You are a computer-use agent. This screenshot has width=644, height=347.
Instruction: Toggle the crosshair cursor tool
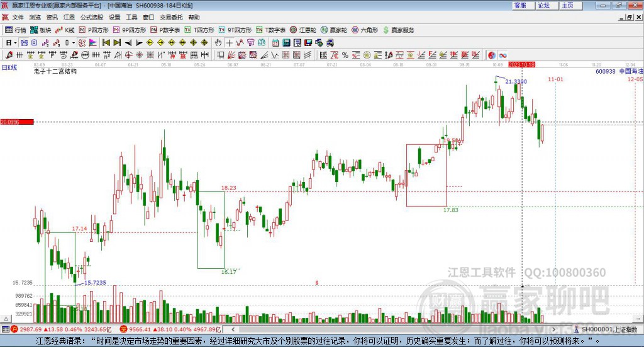tap(229, 43)
